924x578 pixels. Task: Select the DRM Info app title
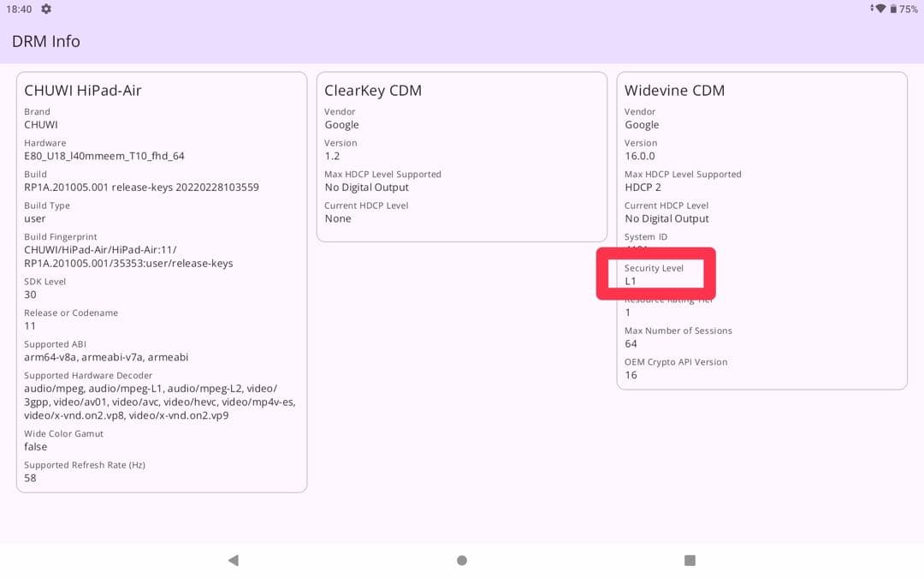[x=46, y=41]
